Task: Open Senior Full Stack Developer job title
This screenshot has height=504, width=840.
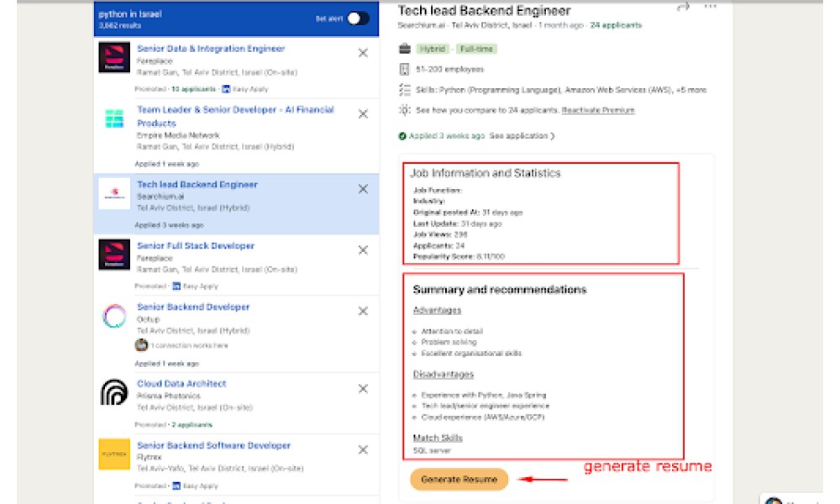Action: 196,246
